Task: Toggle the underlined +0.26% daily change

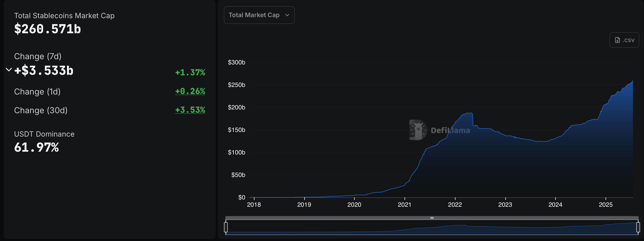Action: point(190,91)
